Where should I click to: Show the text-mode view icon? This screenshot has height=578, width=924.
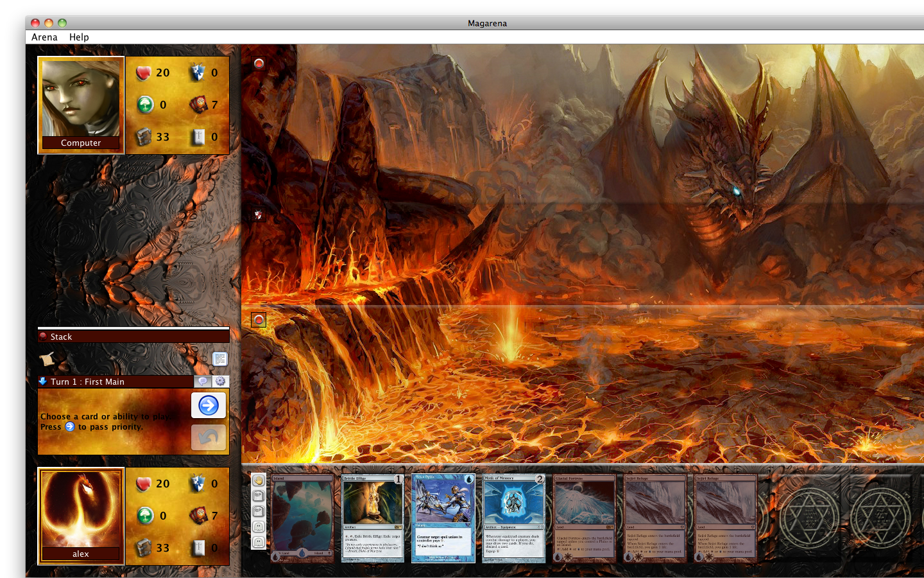click(219, 359)
